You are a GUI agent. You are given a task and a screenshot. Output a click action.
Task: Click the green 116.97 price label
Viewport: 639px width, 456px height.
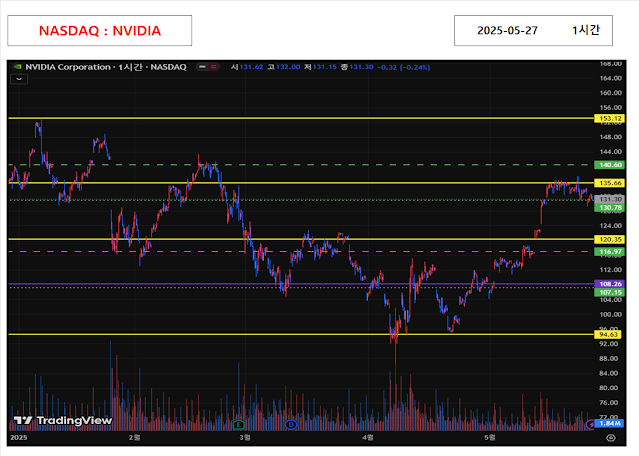click(609, 252)
